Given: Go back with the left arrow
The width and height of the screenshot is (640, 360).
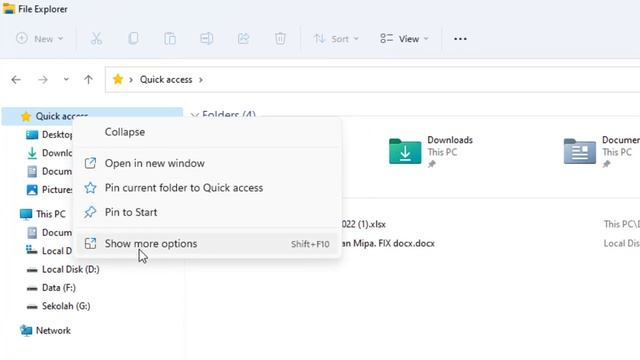Looking at the screenshot, I should point(16,80).
